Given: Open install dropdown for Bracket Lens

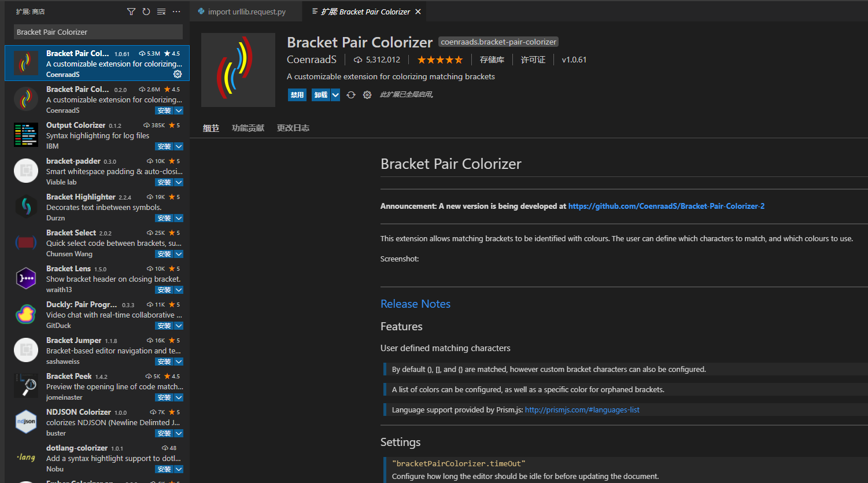Looking at the screenshot, I should click(x=179, y=290).
